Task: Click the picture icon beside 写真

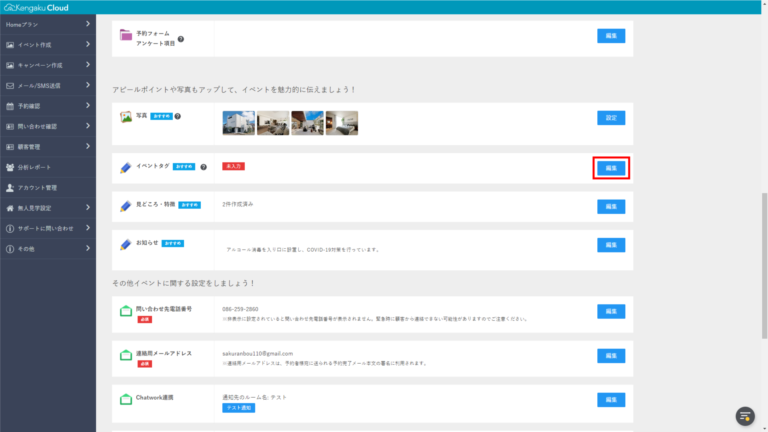Action: (x=125, y=117)
